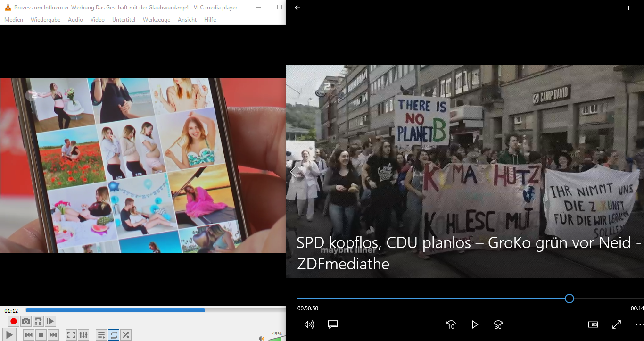The image size is (644, 341).
Task: Set the A-B loop points in VLC
Action: tap(38, 322)
